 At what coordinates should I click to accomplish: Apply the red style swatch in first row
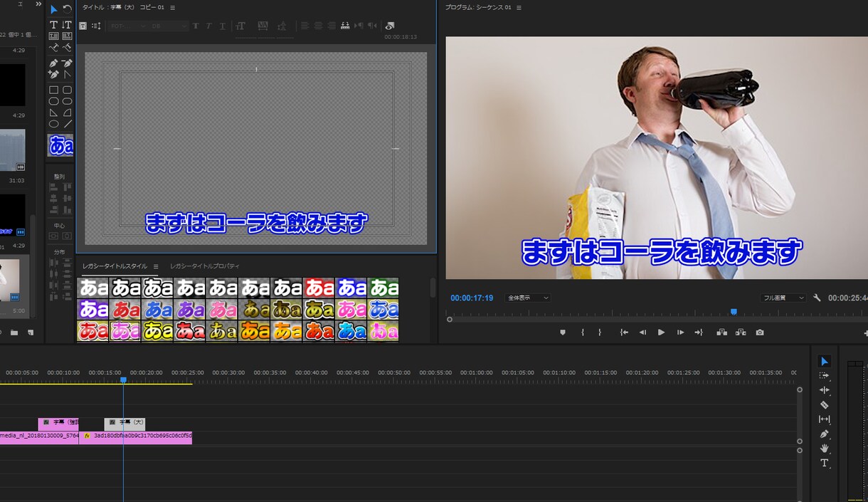[319, 288]
